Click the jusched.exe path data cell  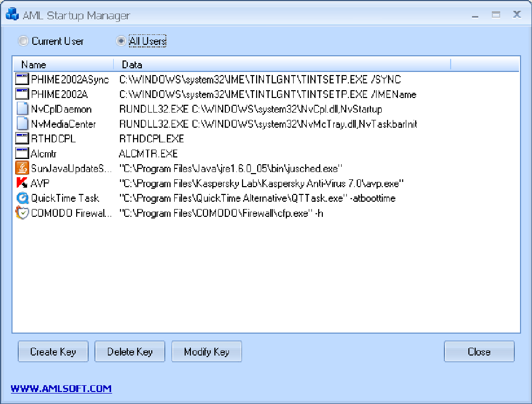coord(231,168)
